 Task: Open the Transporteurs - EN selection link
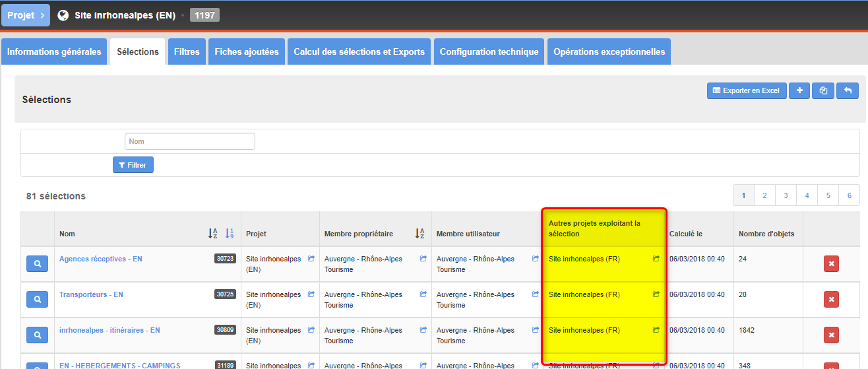[91, 294]
